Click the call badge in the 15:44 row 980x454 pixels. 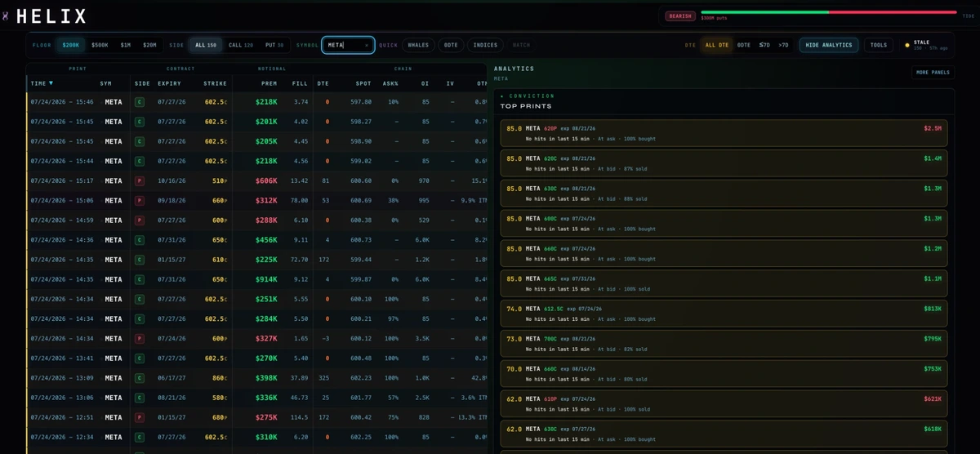pos(140,161)
